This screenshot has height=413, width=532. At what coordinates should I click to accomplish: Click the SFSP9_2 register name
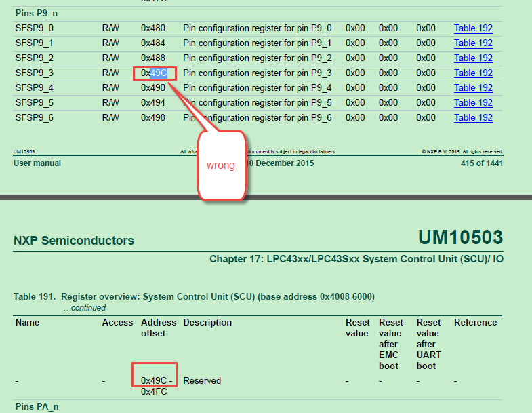35,58
